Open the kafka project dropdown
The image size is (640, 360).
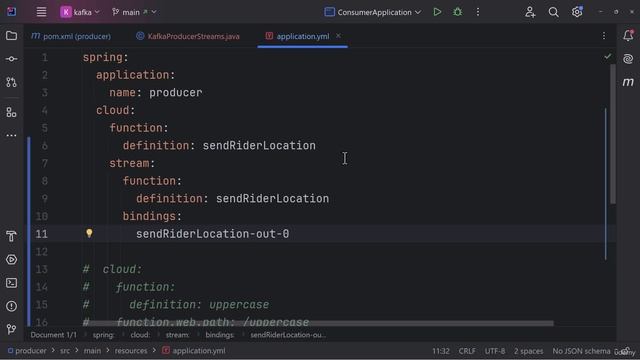pyautogui.click(x=80, y=12)
